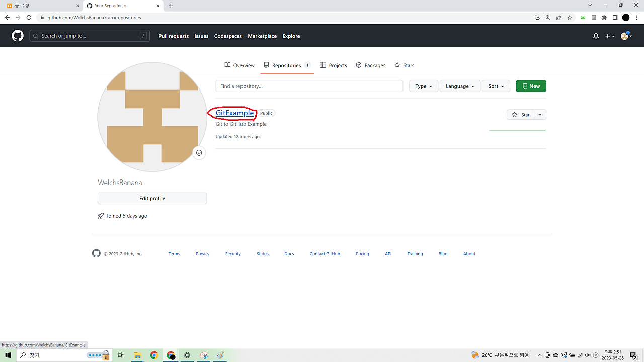
Task: Click the footer Docs link
Action: 289,254
